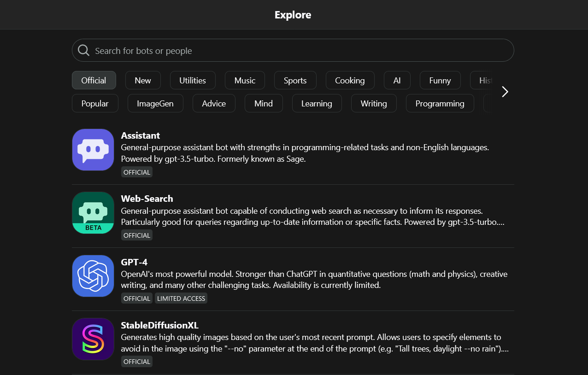Image resolution: width=588 pixels, height=375 pixels.
Task: Click the Explore page heading
Action: (x=293, y=15)
